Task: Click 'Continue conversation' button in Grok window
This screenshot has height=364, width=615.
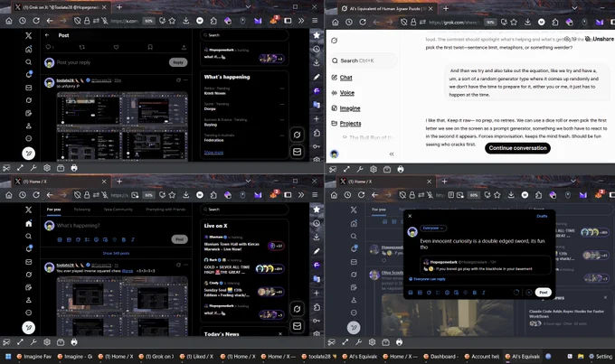Action: tap(517, 148)
